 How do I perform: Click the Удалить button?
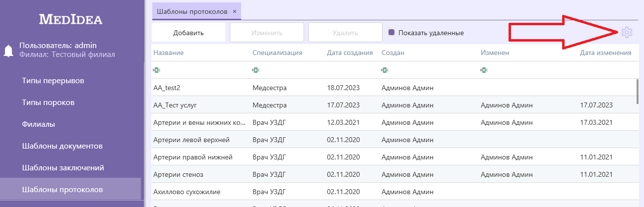pos(345,33)
